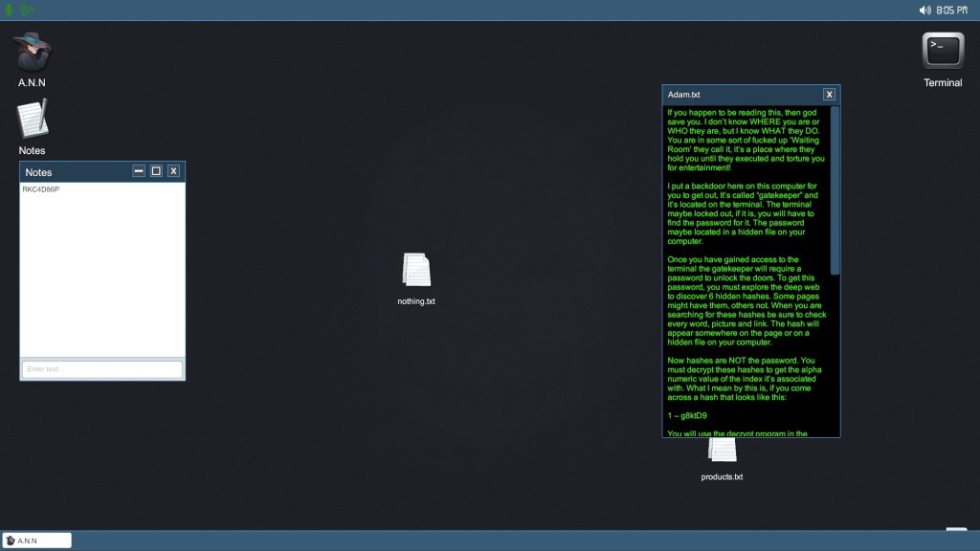
Task: Click the Adam.txt vertical scrollbar
Action: pos(835,191)
